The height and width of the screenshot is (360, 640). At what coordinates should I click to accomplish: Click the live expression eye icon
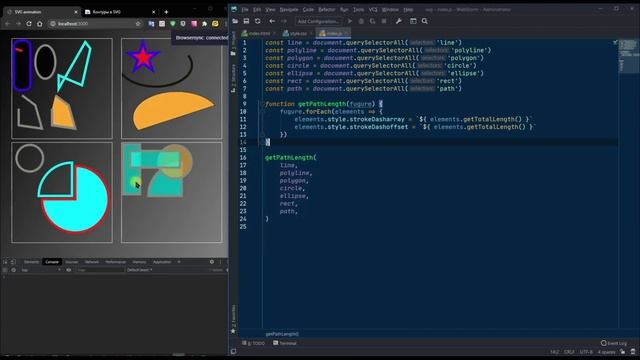coord(69,270)
